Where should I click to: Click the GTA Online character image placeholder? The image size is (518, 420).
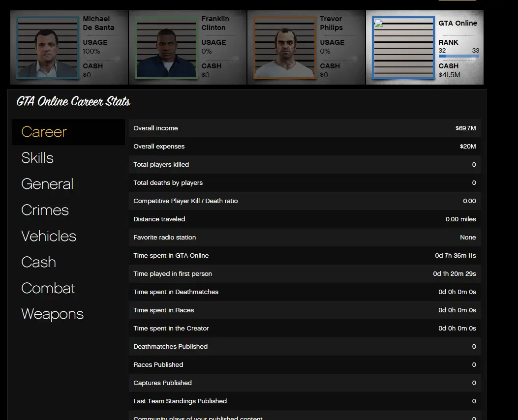pos(403,48)
